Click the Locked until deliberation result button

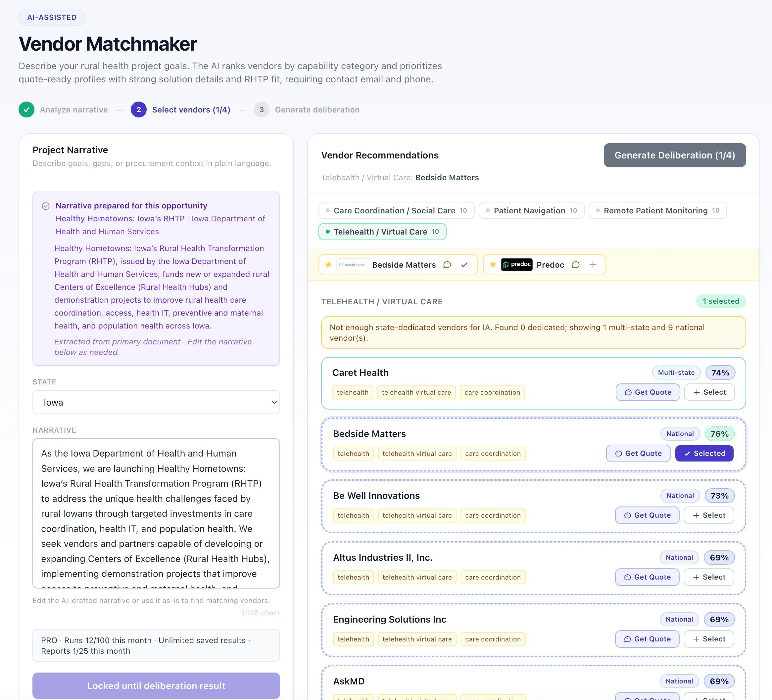click(156, 685)
